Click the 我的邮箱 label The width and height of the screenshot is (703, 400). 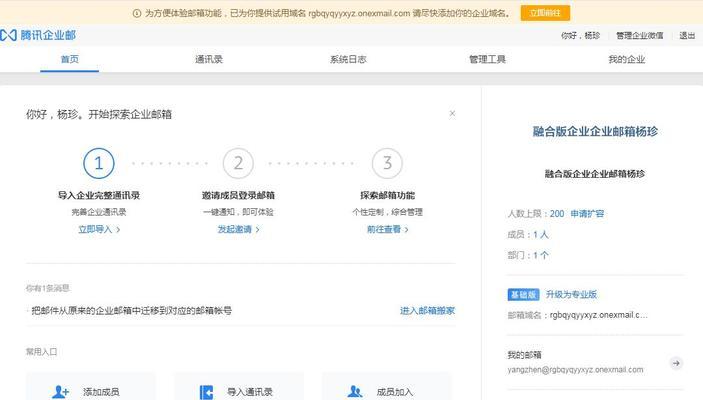click(525, 355)
